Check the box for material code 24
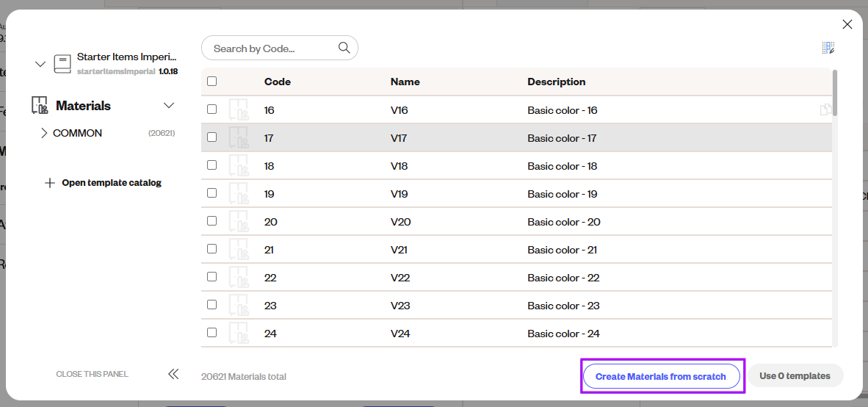Screen dimensions: 868x407 click(211, 332)
